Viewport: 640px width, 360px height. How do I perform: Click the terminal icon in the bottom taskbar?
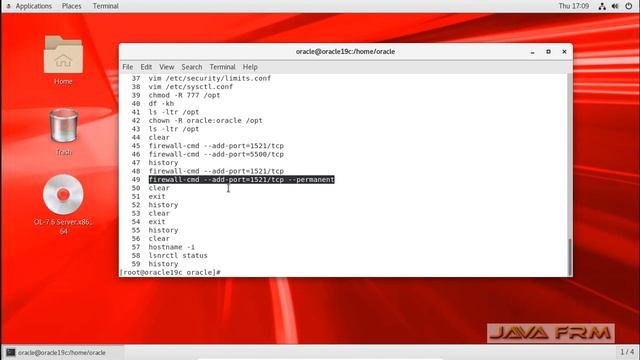(11, 352)
